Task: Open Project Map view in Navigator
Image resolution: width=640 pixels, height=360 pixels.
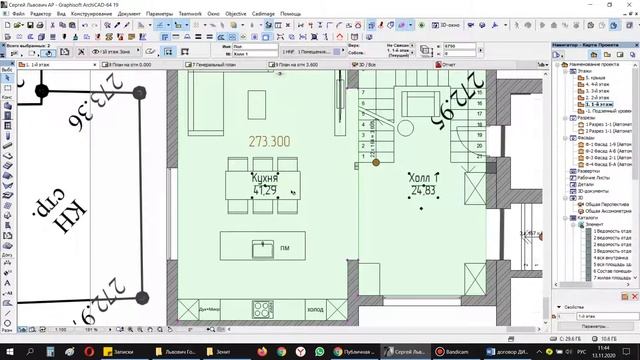Action: coord(593,55)
